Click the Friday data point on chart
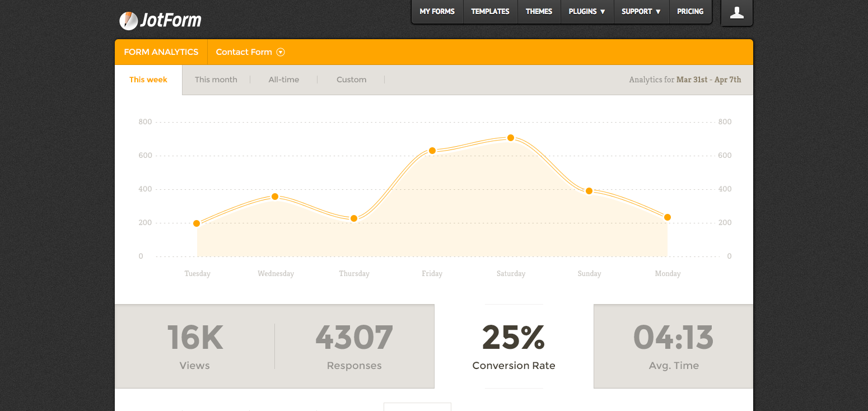Viewport: 868px width, 411px height. (432, 151)
